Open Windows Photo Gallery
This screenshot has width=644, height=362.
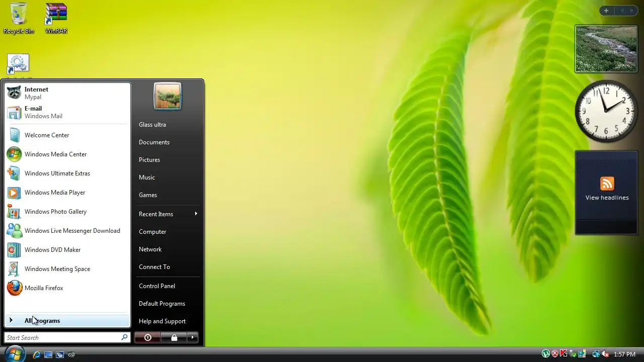tap(67, 212)
